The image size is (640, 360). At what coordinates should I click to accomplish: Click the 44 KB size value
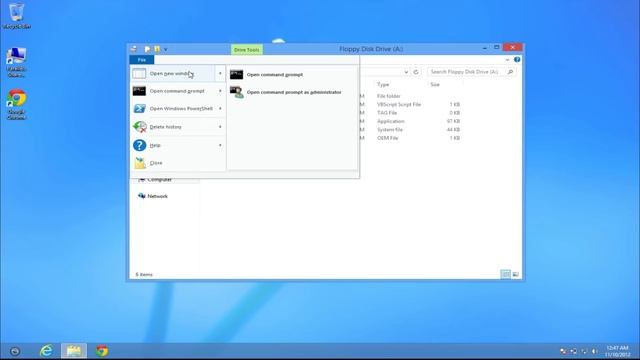click(453, 129)
